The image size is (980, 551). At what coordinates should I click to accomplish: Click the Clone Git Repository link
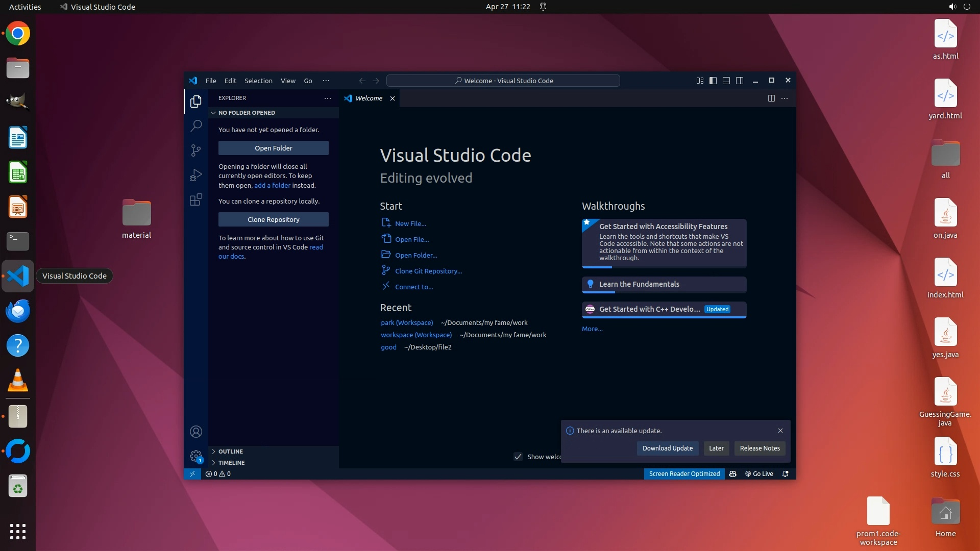[428, 271]
